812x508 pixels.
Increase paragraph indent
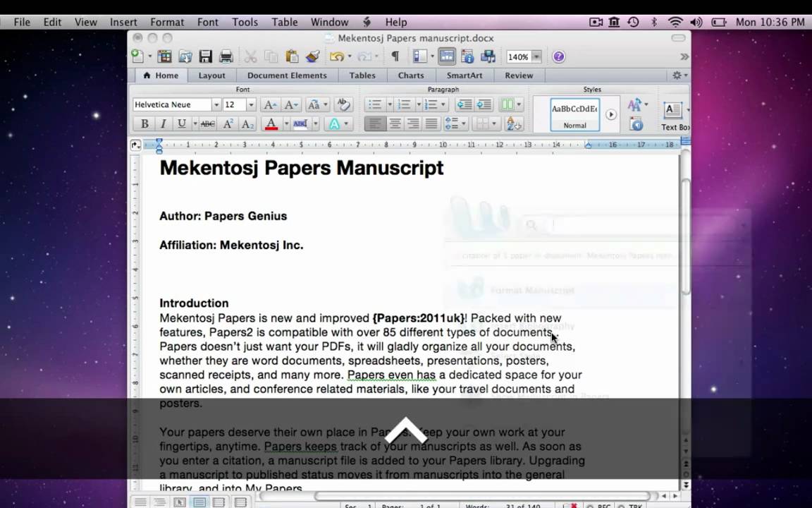click(484, 104)
